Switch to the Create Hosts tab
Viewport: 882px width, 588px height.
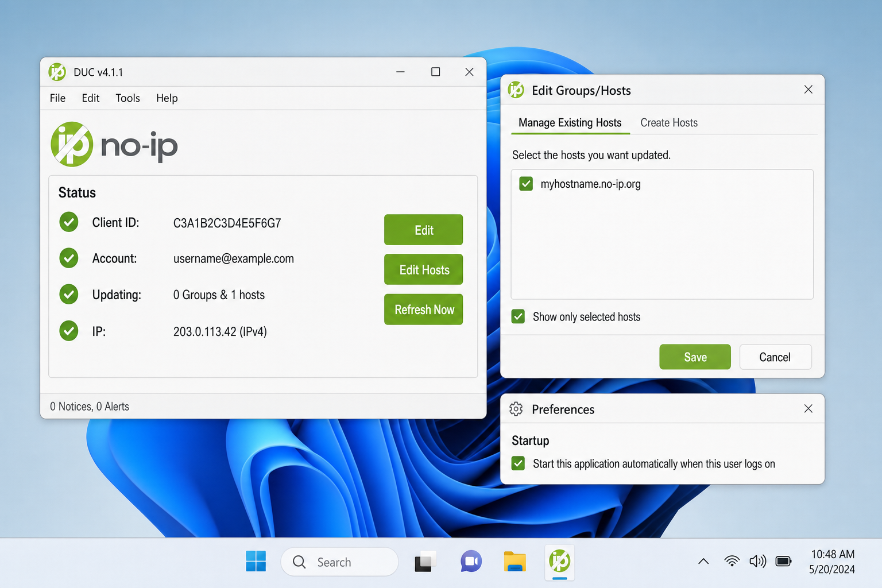[669, 123]
